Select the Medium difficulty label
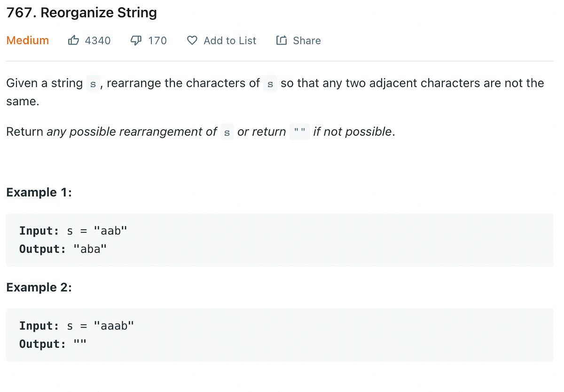 pos(27,40)
